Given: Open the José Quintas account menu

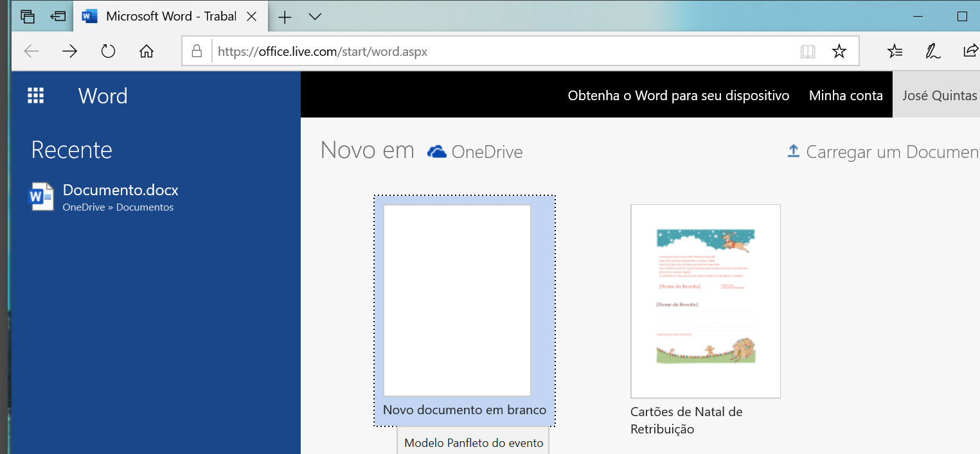Looking at the screenshot, I should [x=939, y=96].
